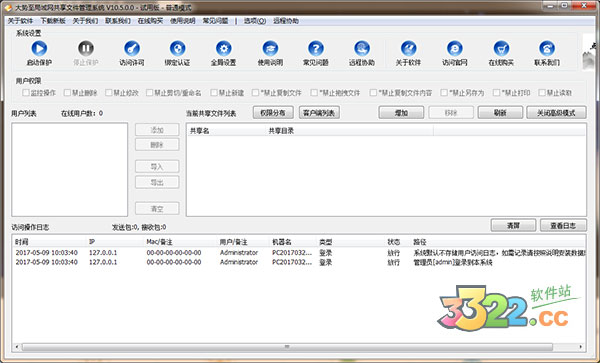Enable the 监控操作 checkbox
The height and width of the screenshot is (363, 600).
click(26, 93)
